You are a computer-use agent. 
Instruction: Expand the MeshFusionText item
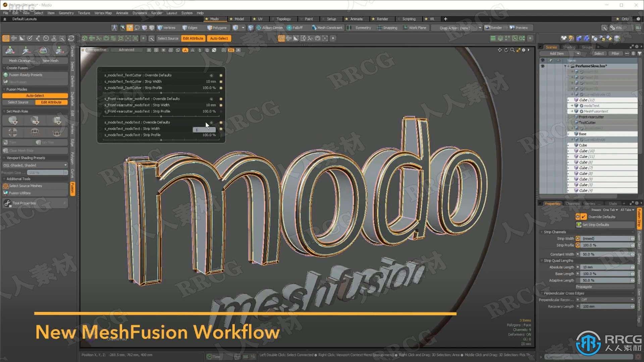point(572,111)
